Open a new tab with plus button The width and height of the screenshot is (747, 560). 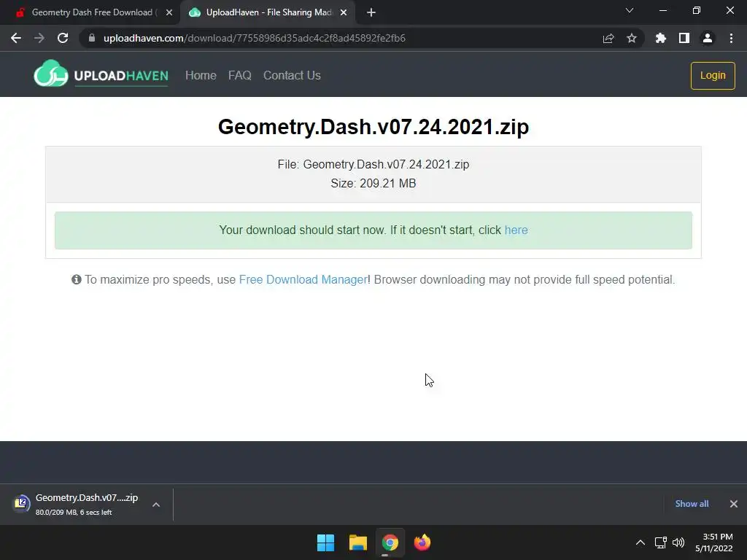point(371,12)
